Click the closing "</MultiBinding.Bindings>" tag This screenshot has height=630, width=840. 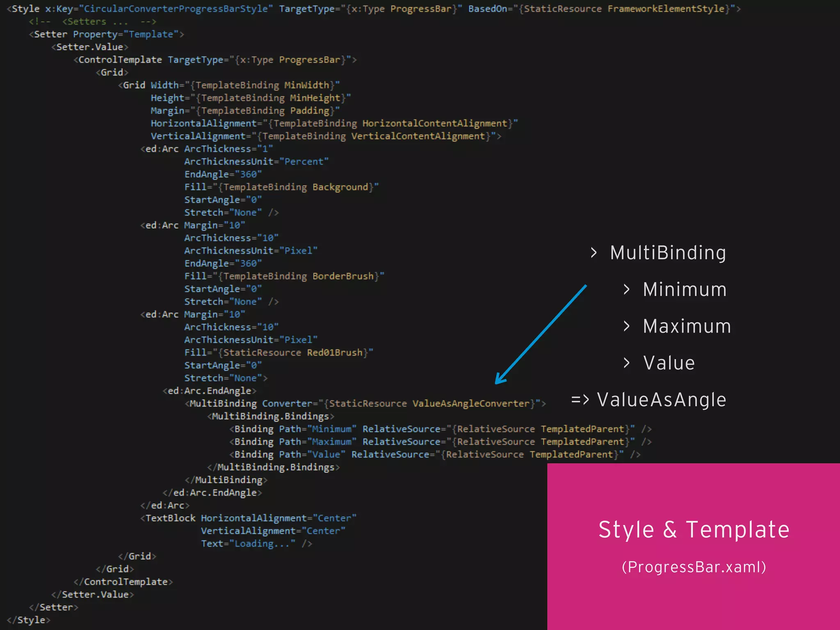pyautogui.click(x=274, y=467)
